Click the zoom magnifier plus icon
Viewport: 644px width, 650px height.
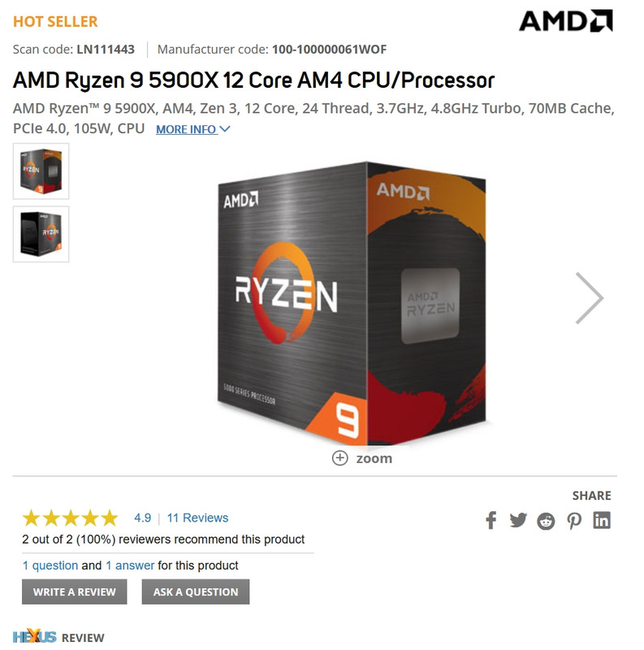(339, 458)
